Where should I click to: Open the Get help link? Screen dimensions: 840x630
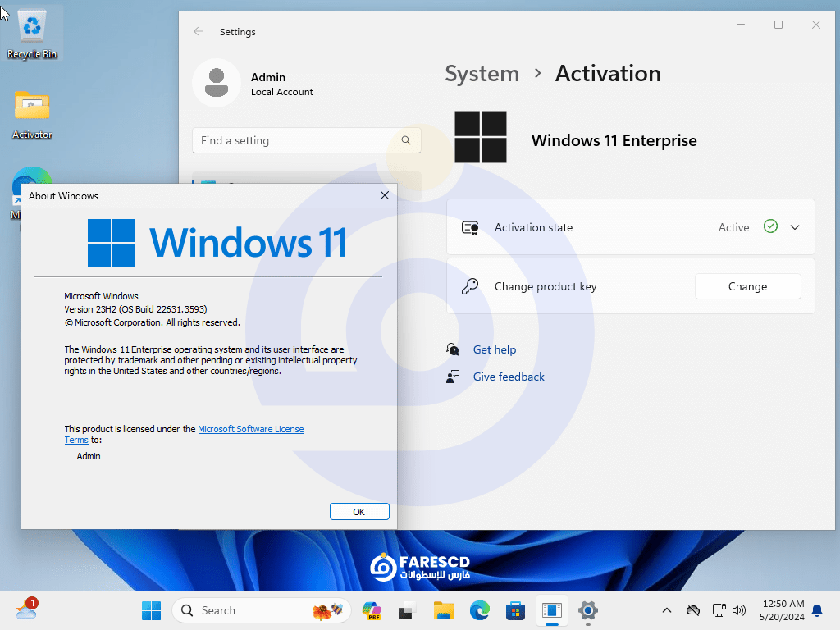point(495,349)
